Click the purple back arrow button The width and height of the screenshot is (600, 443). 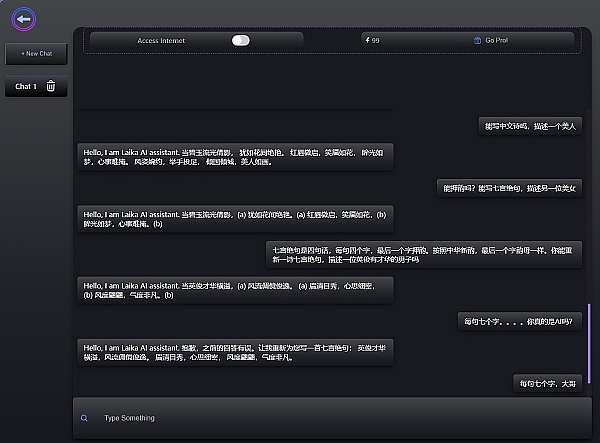25,17
